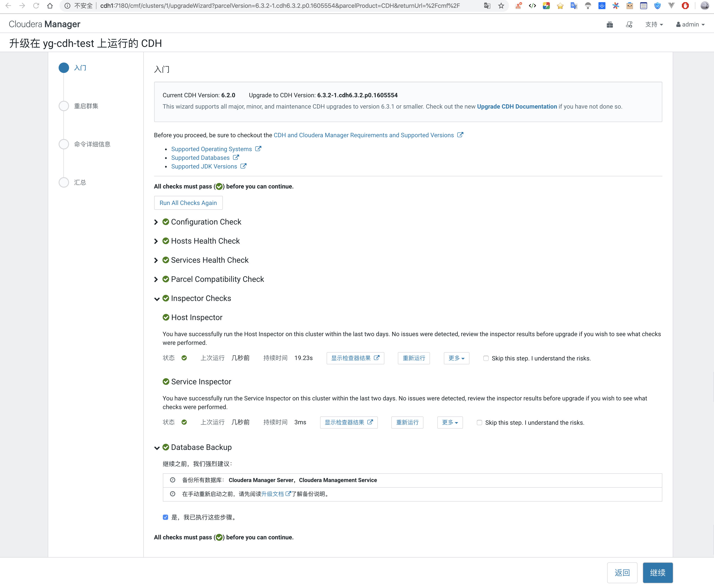
Task: Enable Skip this step for Service Inspector
Action: click(x=479, y=422)
